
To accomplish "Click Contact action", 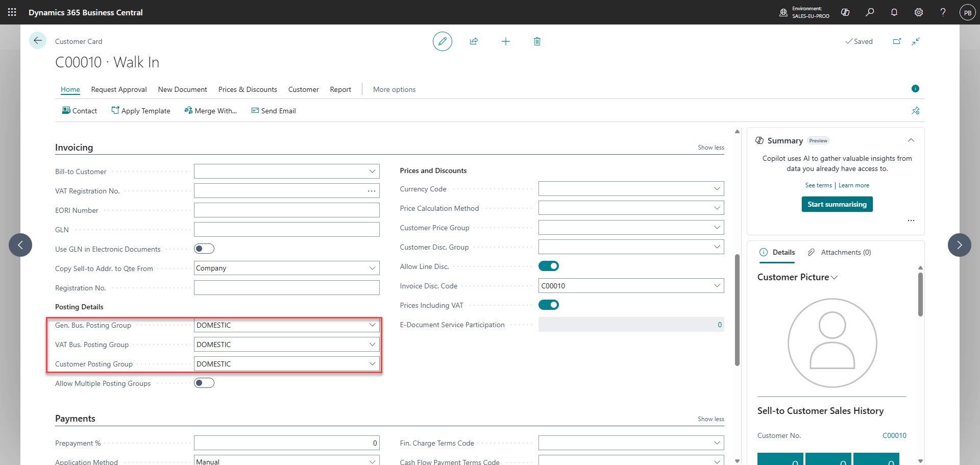I will (80, 111).
